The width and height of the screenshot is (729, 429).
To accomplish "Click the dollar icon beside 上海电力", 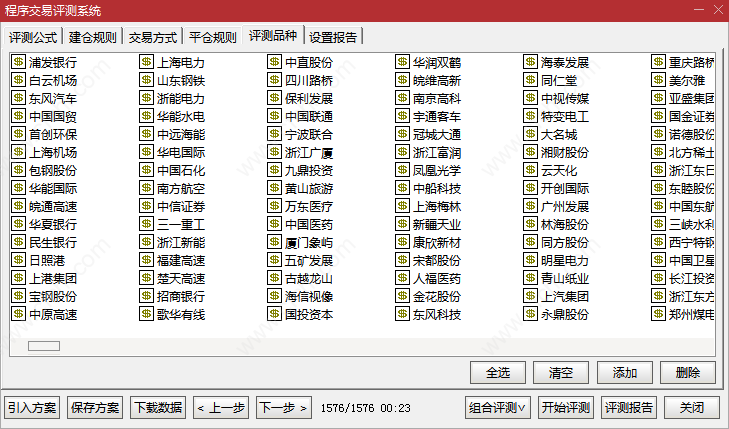I will coord(146,62).
